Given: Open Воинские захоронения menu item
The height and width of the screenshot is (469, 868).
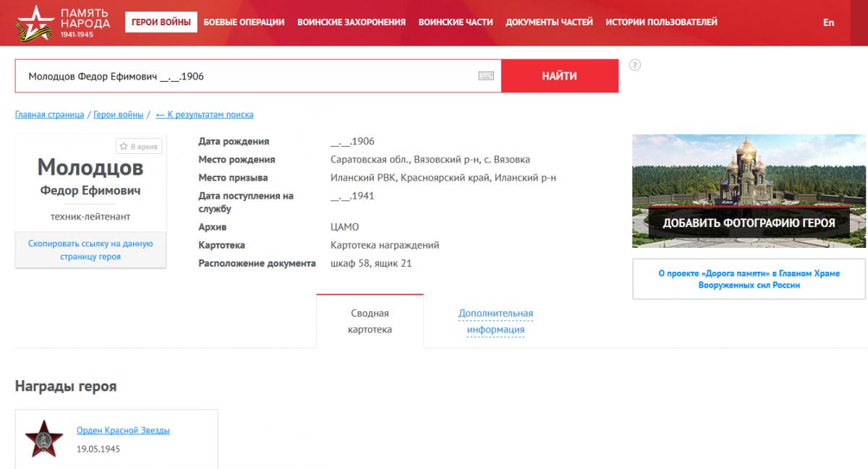Looking at the screenshot, I should 352,22.
